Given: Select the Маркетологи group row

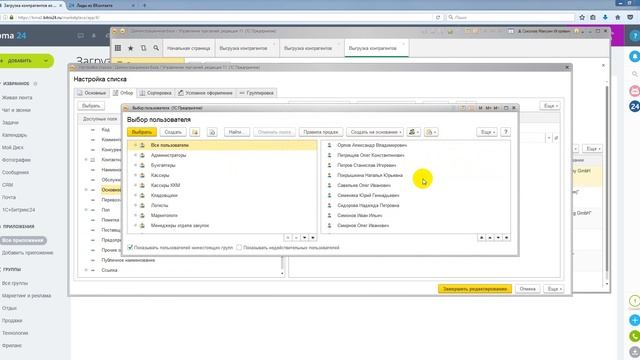Looking at the screenshot, I should click(222, 215).
